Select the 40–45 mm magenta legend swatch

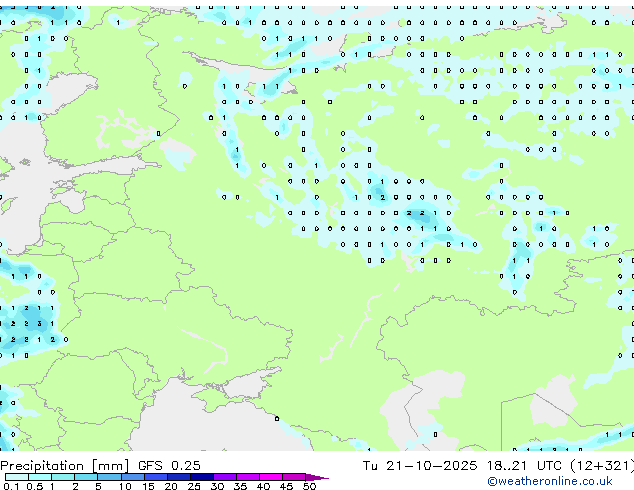271,477
